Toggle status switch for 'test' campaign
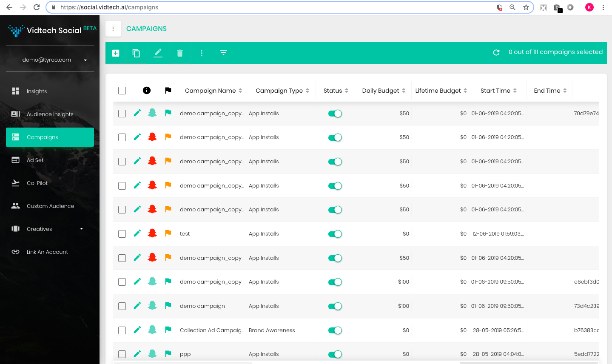This screenshot has width=612, height=364. click(335, 234)
